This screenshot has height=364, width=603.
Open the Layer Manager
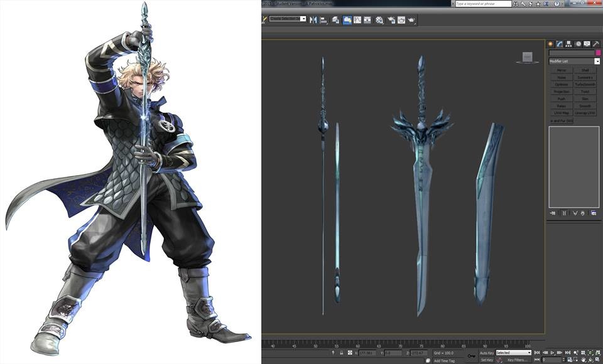tap(335, 19)
